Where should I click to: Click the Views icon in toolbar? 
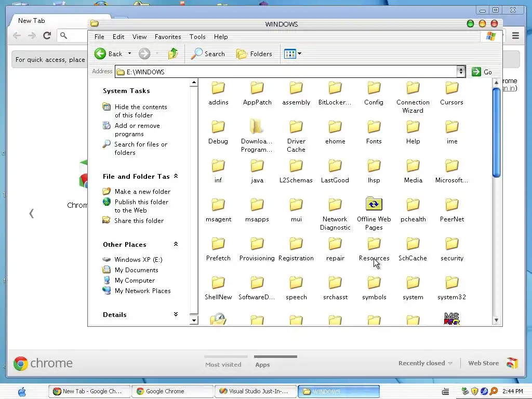[290, 54]
